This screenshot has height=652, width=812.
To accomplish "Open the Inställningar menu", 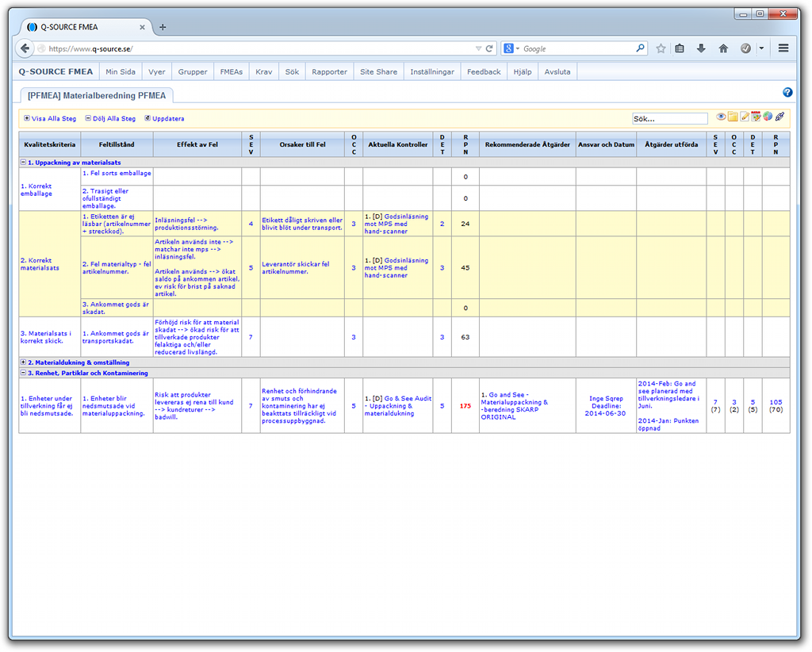I will tap(432, 72).
